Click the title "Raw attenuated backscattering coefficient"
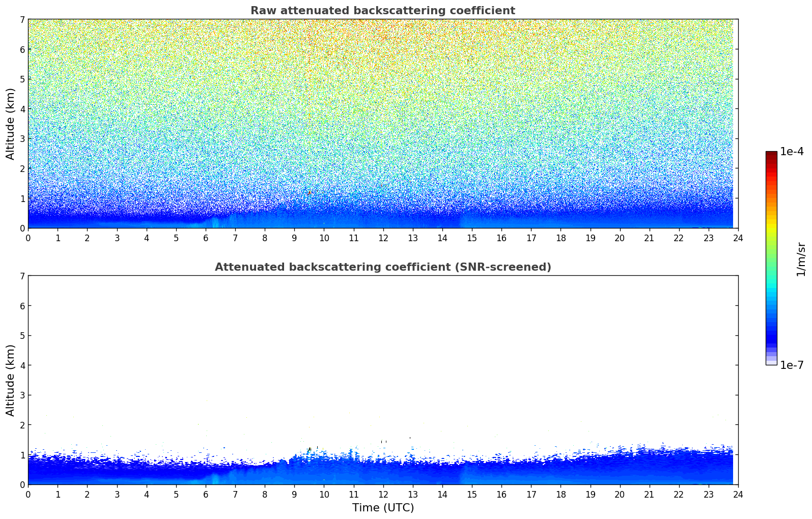The height and width of the screenshot is (519, 812). coord(383,11)
